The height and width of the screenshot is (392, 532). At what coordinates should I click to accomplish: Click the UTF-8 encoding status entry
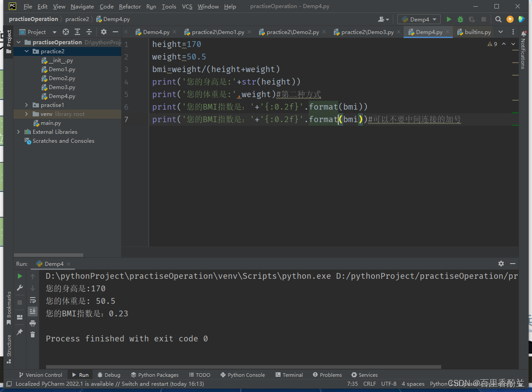point(389,384)
